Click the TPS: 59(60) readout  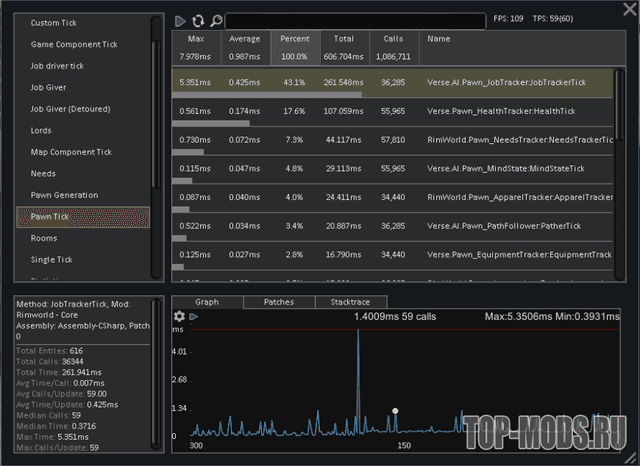[553, 19]
